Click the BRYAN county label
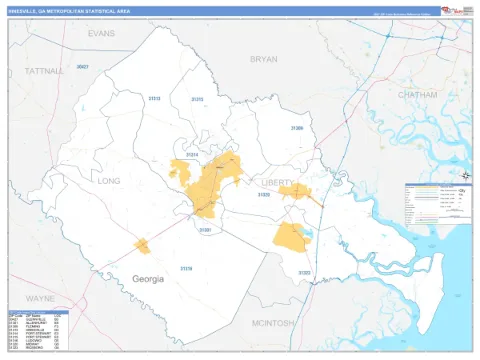The width and height of the screenshot is (480, 360). [x=264, y=59]
